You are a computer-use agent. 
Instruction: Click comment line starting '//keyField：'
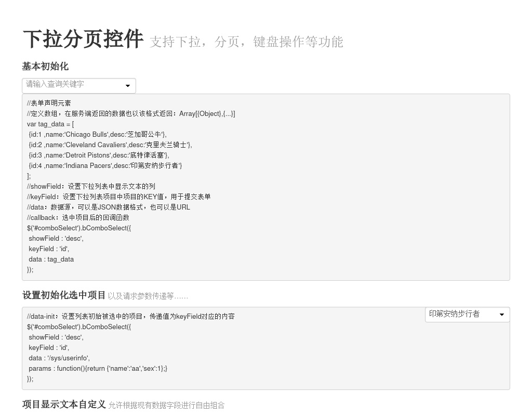coord(119,197)
